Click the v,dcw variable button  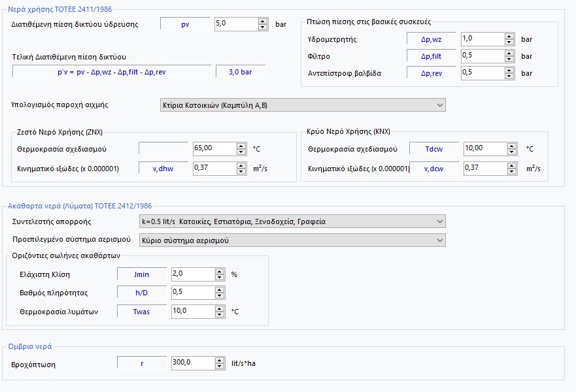[433, 168]
